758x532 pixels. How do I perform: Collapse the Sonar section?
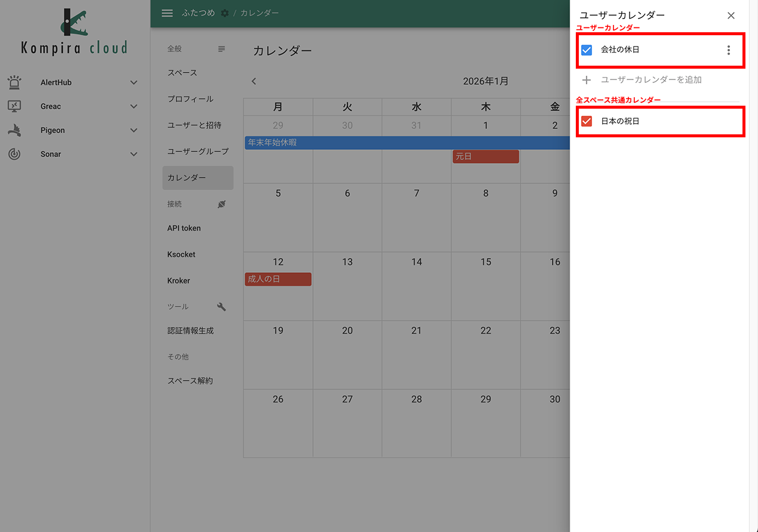[133, 153]
